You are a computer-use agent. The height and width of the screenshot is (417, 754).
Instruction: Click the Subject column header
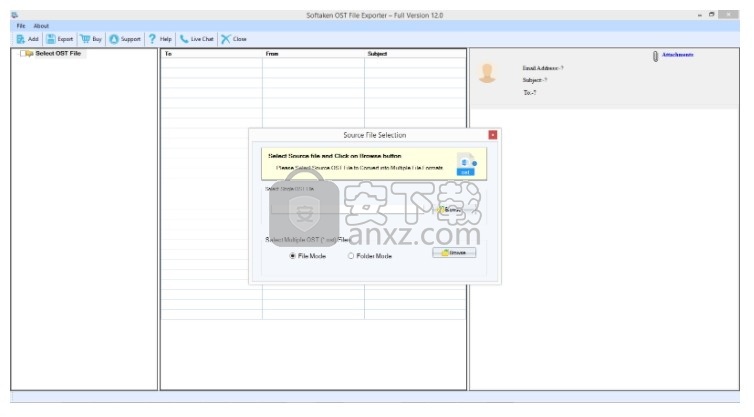click(377, 53)
